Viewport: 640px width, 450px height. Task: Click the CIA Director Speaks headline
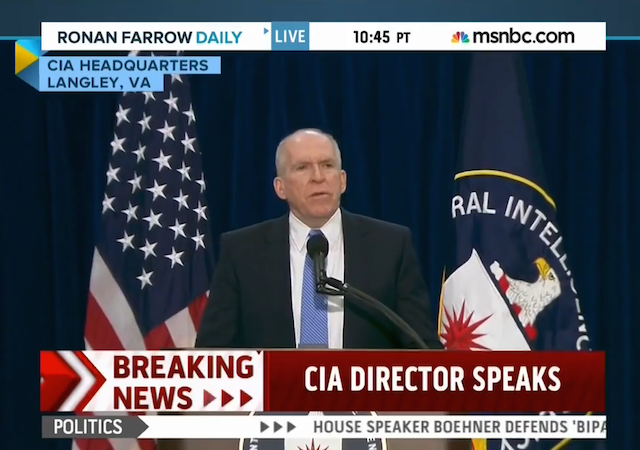point(433,379)
